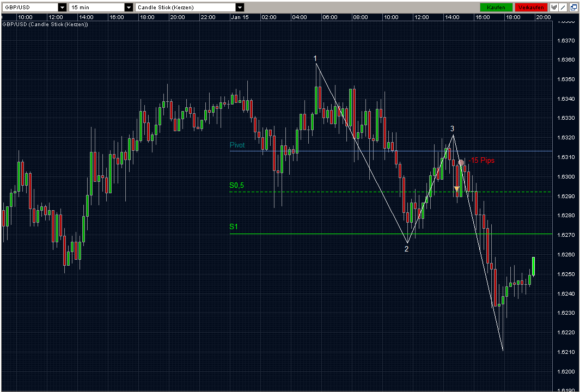Select the GBP/USD (Candle Stick (Kerzen)) chart title

[45, 24]
